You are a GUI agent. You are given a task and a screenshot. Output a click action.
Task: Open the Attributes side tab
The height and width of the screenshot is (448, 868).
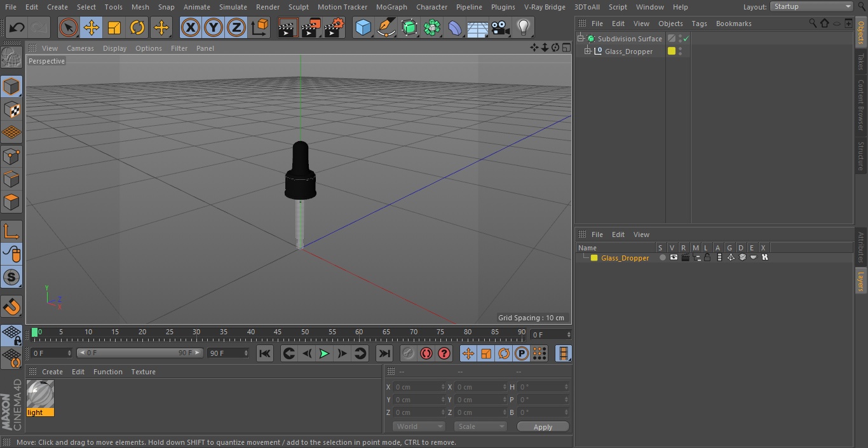pyautogui.click(x=861, y=247)
